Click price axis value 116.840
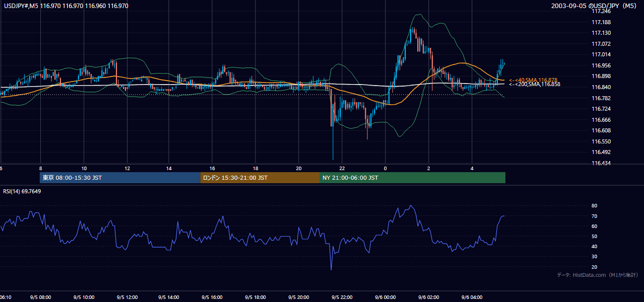The height and width of the screenshot is (302, 644). tap(601, 87)
